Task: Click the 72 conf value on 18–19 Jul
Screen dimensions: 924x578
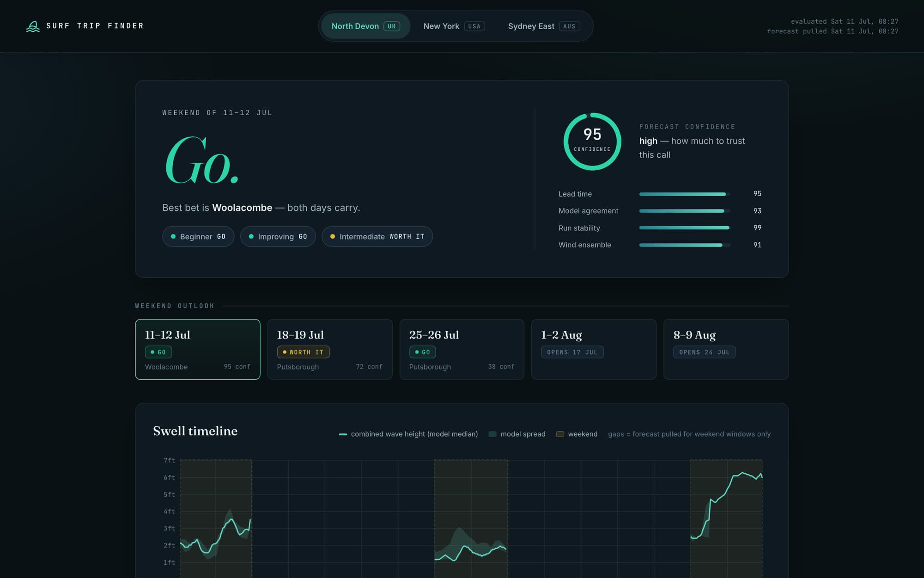Action: coord(369,367)
